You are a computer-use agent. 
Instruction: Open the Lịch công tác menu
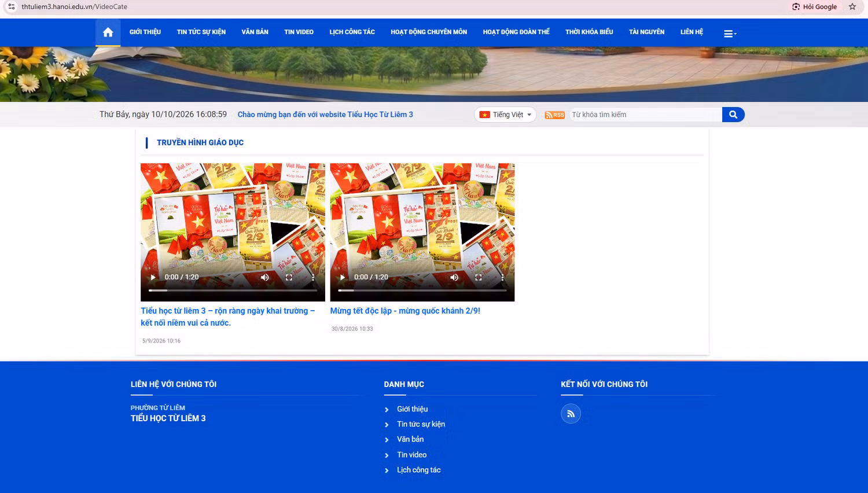coord(352,32)
